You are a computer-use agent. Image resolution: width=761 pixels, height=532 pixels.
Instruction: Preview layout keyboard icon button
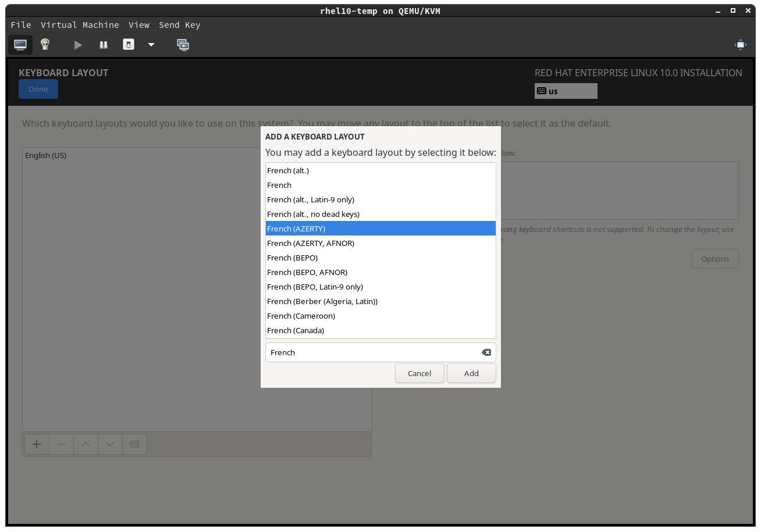point(134,444)
